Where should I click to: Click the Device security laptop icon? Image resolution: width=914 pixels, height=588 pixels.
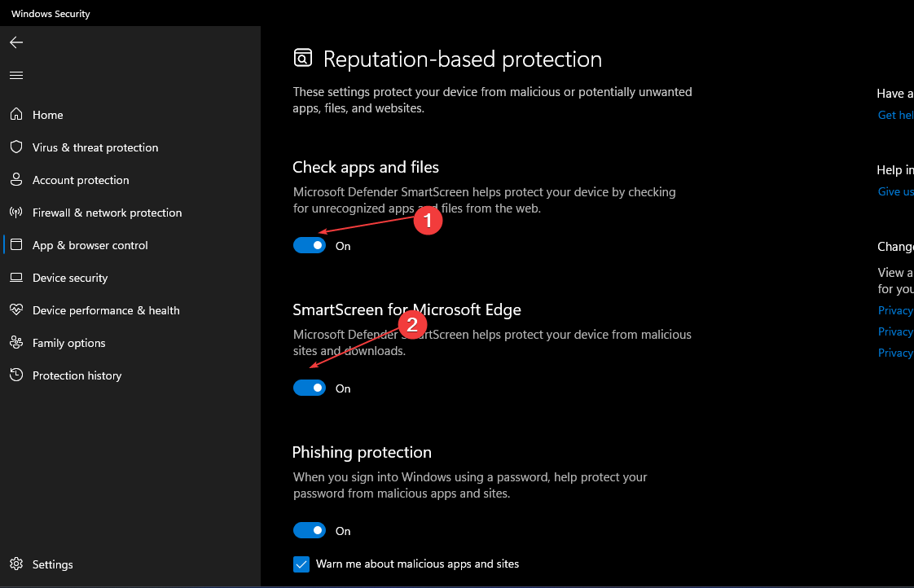16,278
